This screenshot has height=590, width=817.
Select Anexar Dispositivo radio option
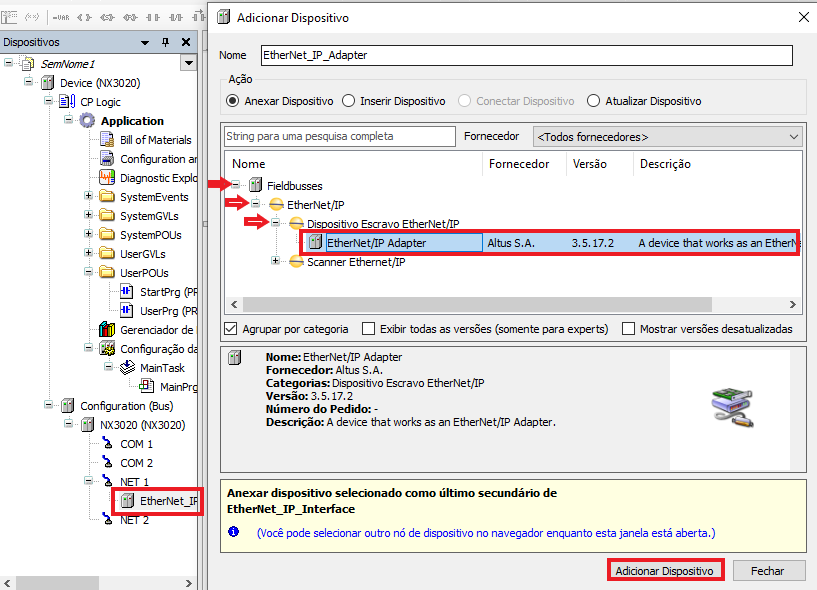pyautogui.click(x=233, y=101)
